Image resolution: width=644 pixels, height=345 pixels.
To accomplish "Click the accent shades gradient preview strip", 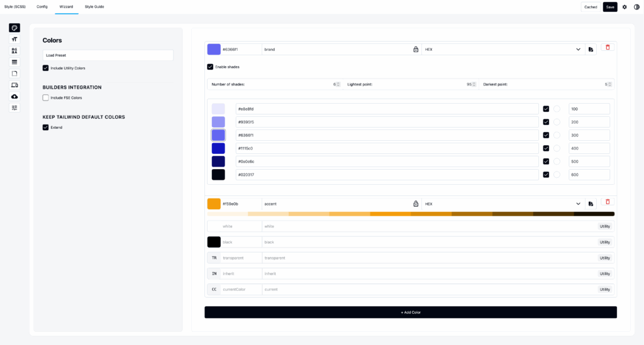I will [x=411, y=214].
